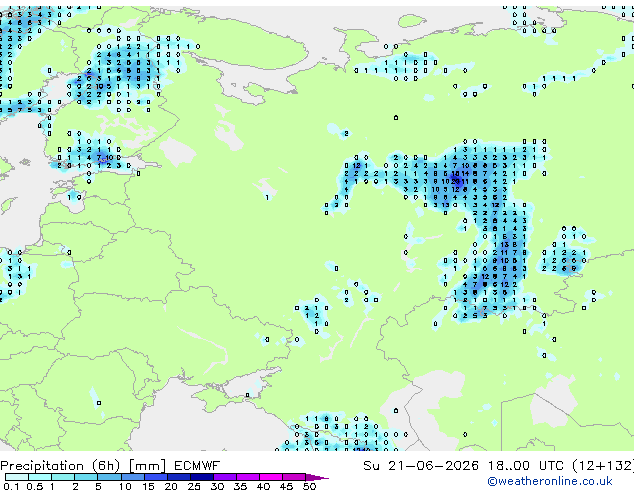
Task: Pick the legend swatch between 0.5 and 1
Action: pos(40,477)
